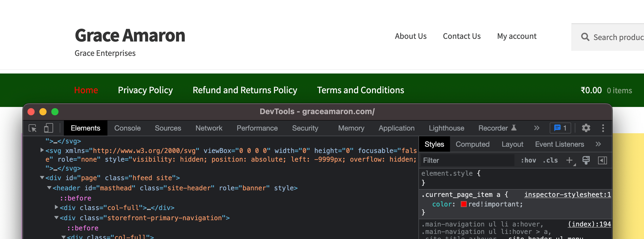Collapse the div#page element node

coord(42,178)
